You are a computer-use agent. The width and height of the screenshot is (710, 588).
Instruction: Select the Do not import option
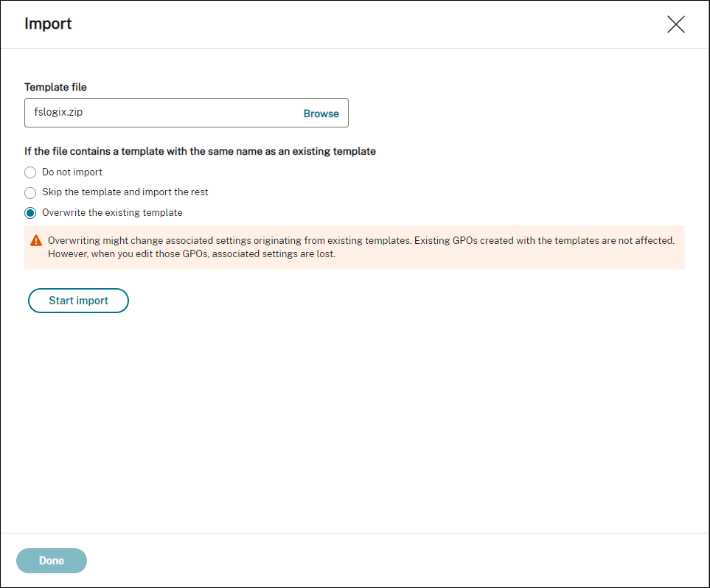click(30, 172)
